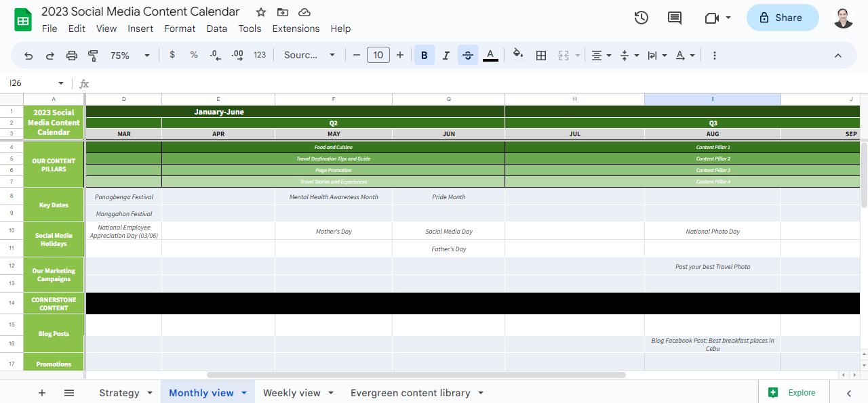
Task: Select column I header
Action: pyautogui.click(x=712, y=99)
